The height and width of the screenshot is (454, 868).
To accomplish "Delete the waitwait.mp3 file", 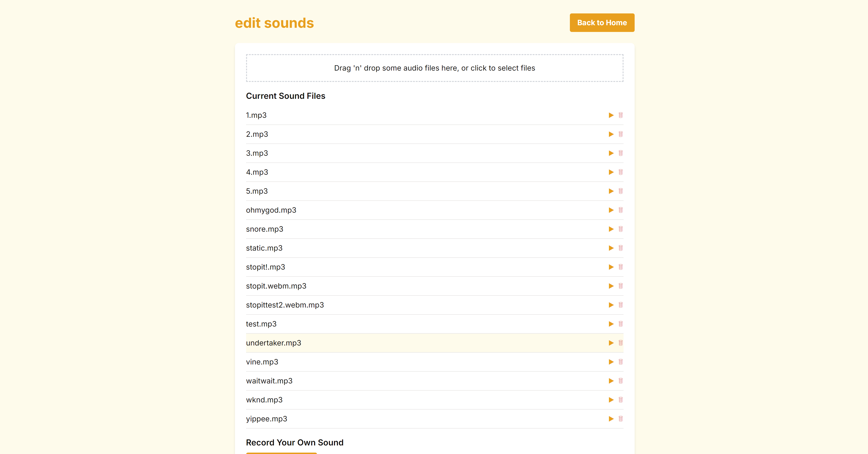I will tap(620, 381).
